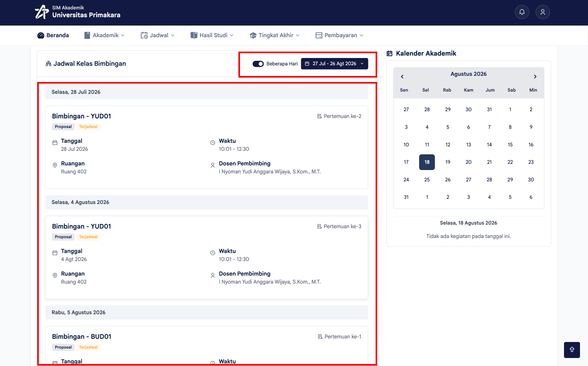Click the Pertemuan ke-1 label
Image resolution: width=588 pixels, height=366 pixels.
coord(340,337)
